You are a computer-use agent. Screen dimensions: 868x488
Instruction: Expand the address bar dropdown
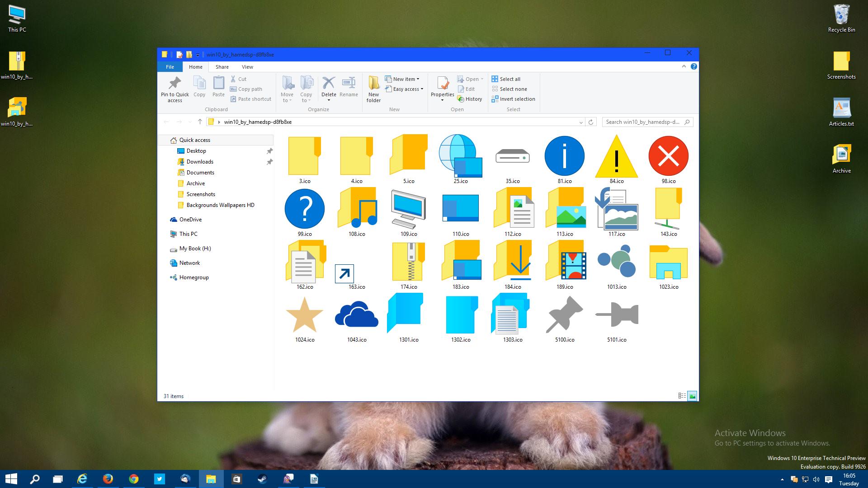(x=580, y=122)
